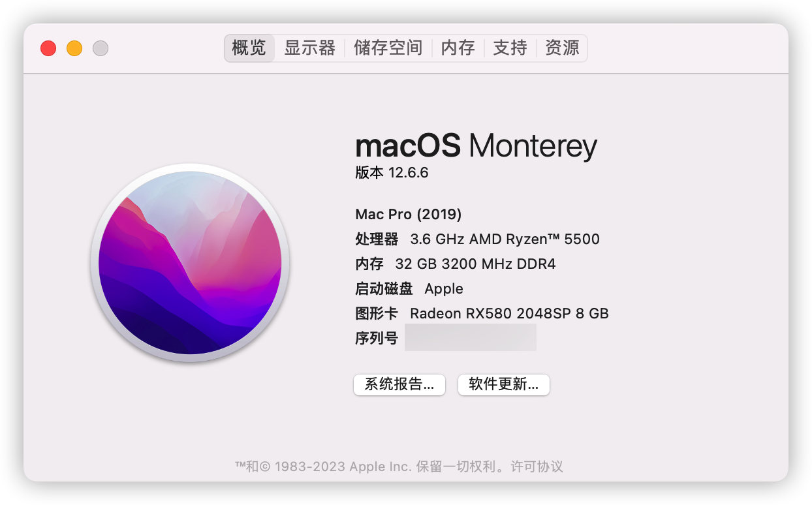
Task: Select the 内存 tab
Action: (x=458, y=48)
